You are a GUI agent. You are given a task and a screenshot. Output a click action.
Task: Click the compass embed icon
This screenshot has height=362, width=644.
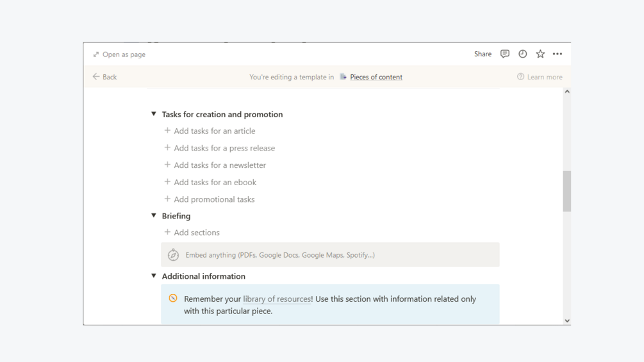click(x=173, y=255)
